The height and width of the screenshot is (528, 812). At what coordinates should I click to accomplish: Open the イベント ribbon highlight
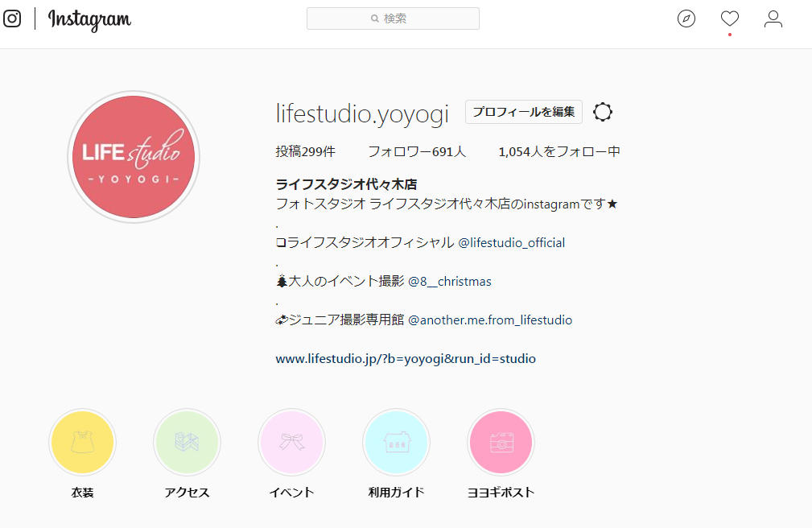291,442
